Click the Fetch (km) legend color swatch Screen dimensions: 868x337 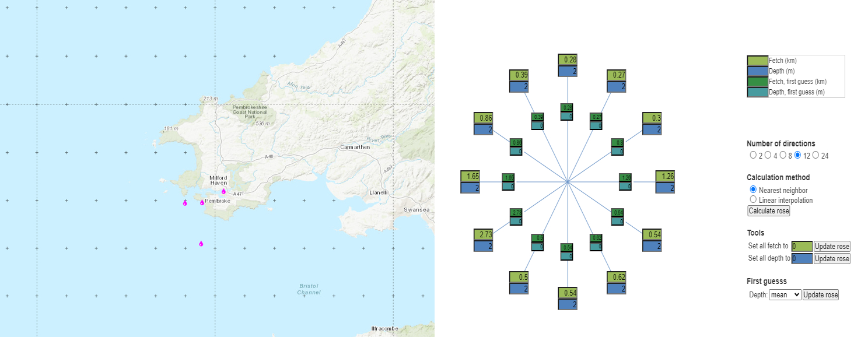point(758,61)
